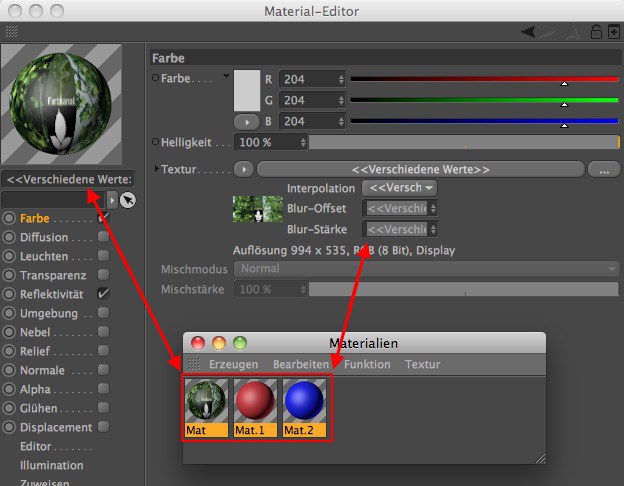Select the red Mat.1 material sphere
Viewport: 624px width, 486px height.
255,402
